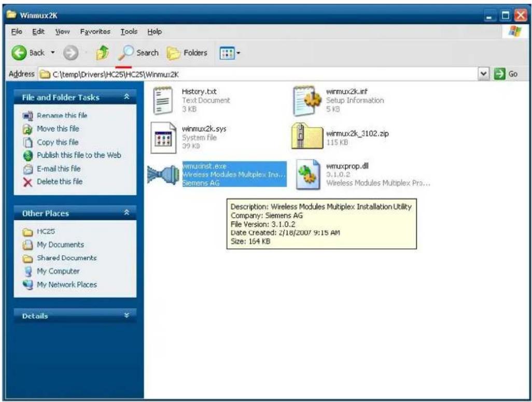Screen dimensions: 532x402
Task: Open Shared Documents link
Action: pos(67,258)
